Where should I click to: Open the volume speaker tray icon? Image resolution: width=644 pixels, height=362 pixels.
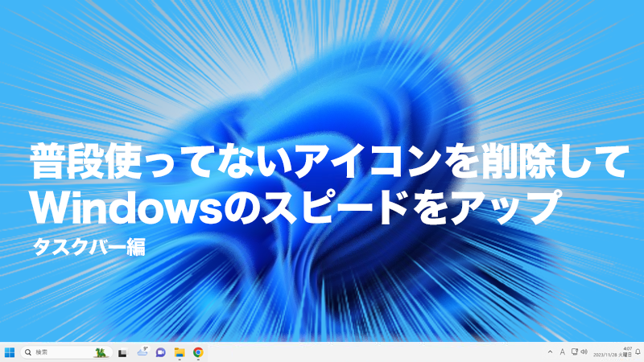pos(584,352)
